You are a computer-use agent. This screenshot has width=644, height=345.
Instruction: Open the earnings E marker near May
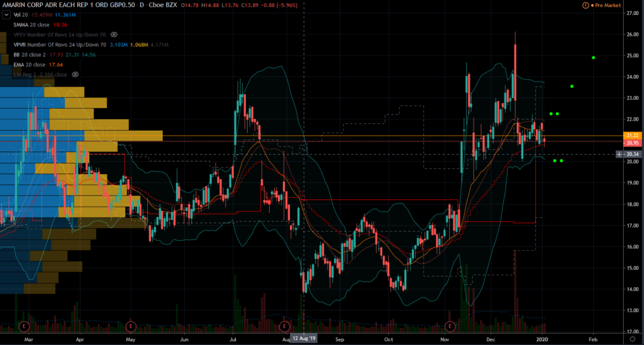point(131,327)
